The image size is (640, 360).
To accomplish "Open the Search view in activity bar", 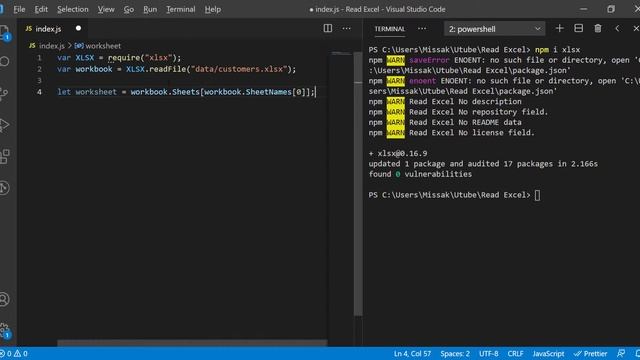I will [x=4, y=62].
